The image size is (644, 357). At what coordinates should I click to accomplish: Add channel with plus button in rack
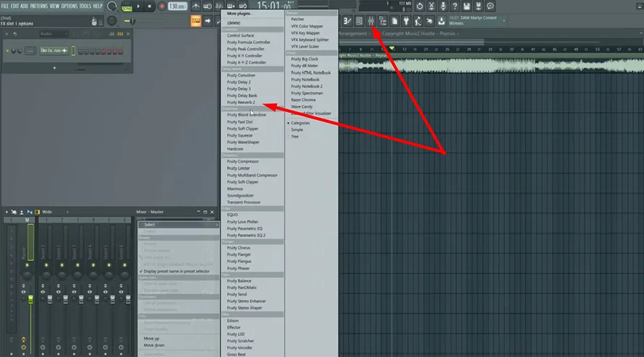(x=54, y=68)
